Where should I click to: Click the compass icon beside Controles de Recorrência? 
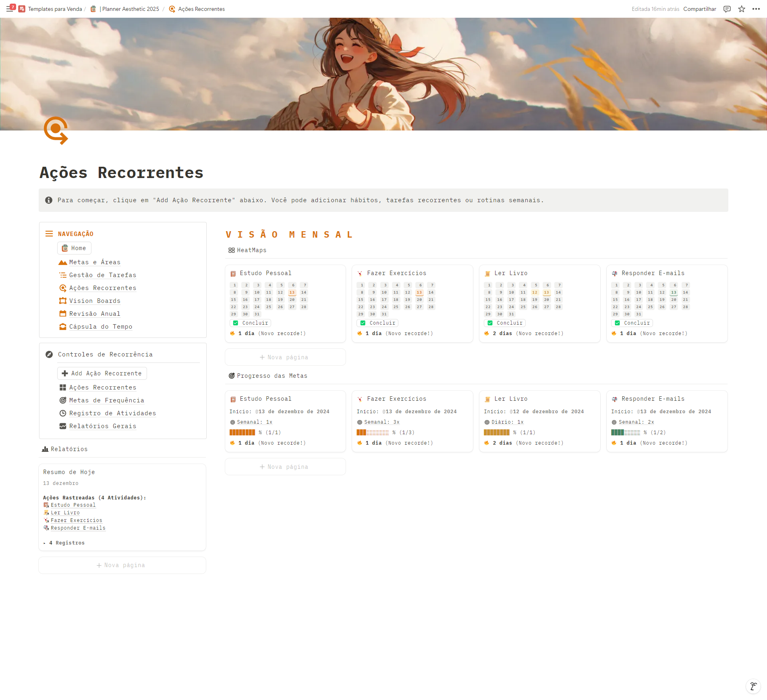(49, 354)
